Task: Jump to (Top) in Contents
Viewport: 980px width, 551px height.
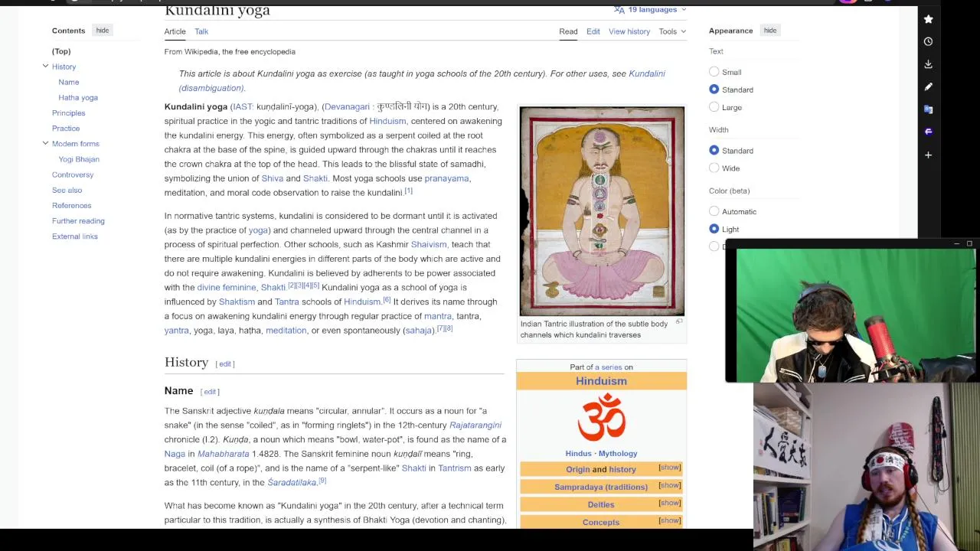Action: click(x=61, y=51)
